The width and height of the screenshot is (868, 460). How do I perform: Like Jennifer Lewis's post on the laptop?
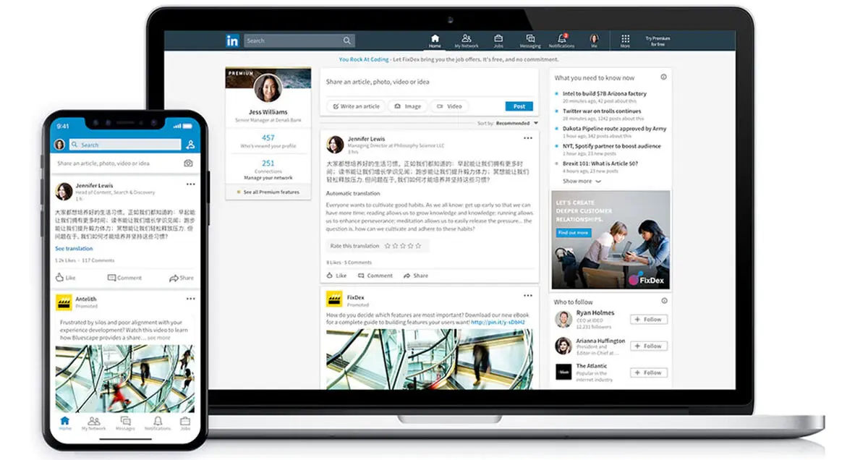tap(337, 276)
